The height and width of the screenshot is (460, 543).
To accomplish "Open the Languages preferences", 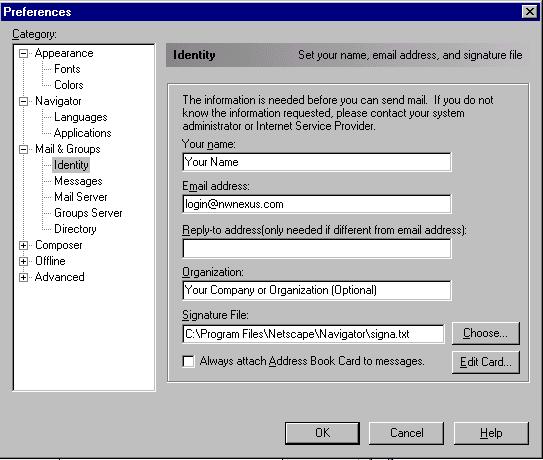I will pyautogui.click(x=81, y=117).
